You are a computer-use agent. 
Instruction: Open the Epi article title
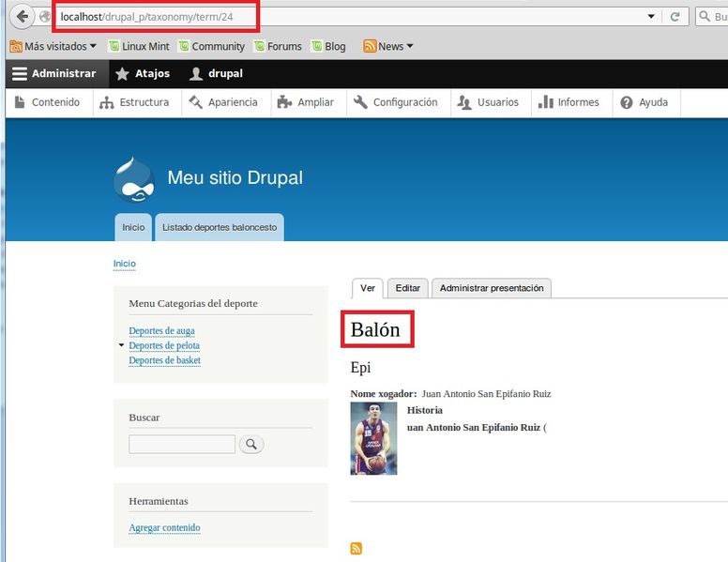[360, 367]
